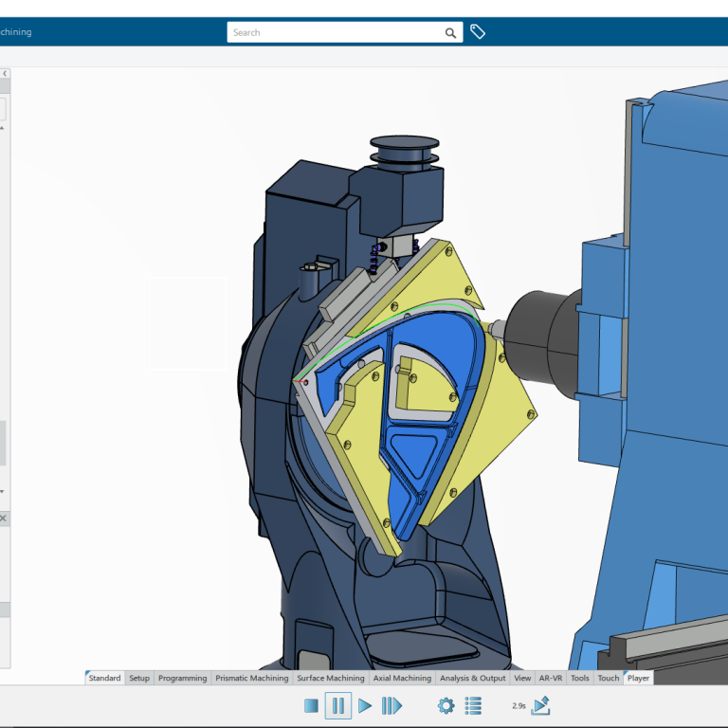Close the lower left panel
The image size is (728, 728).
point(3,519)
